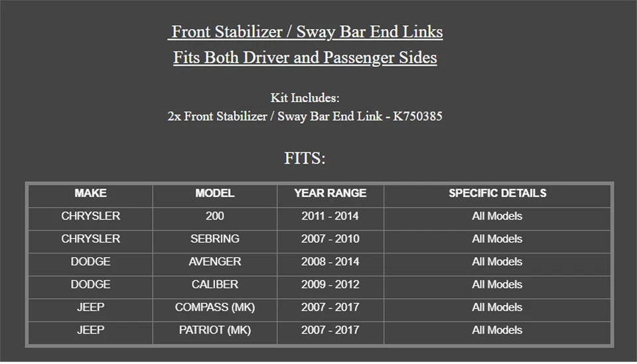Click the SPECIFIC DETAILS column header

click(x=497, y=194)
